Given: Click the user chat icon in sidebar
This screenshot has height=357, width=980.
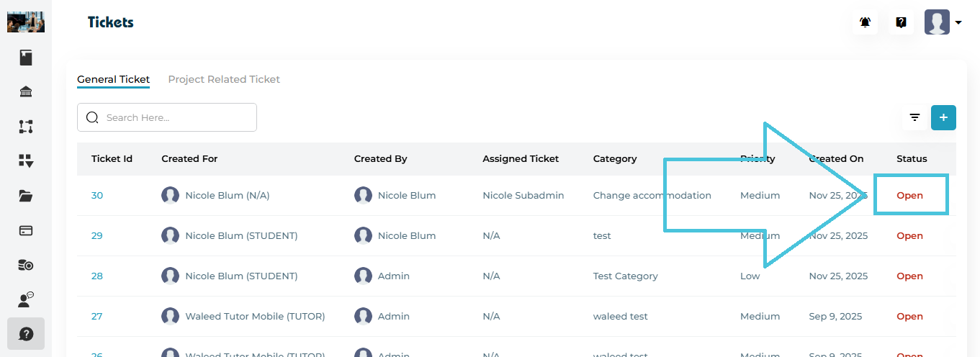Looking at the screenshot, I should click(26, 300).
